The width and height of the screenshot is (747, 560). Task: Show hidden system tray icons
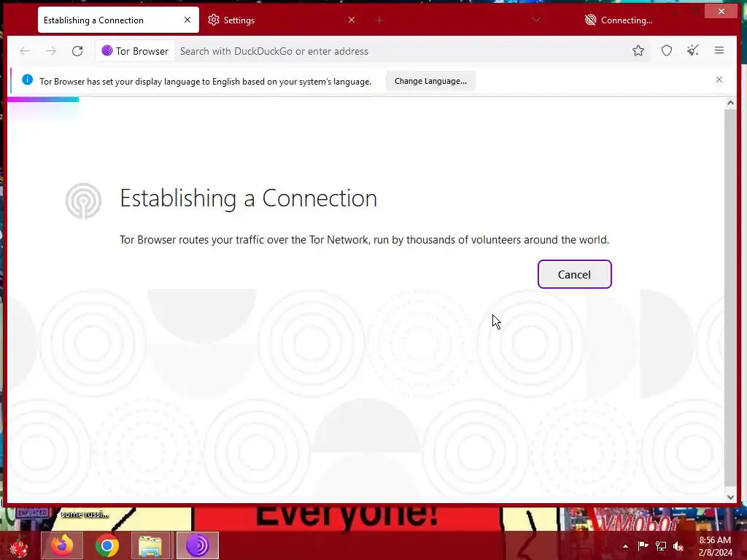tap(625, 546)
